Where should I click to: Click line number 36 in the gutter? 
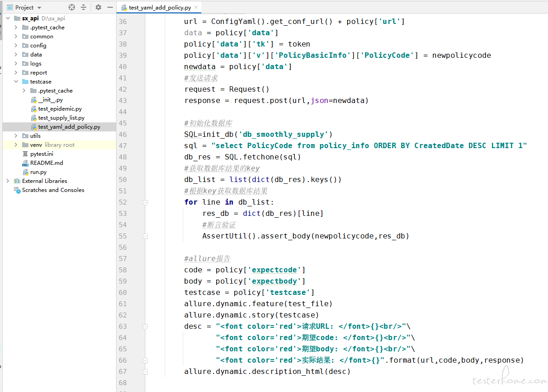coord(122,22)
